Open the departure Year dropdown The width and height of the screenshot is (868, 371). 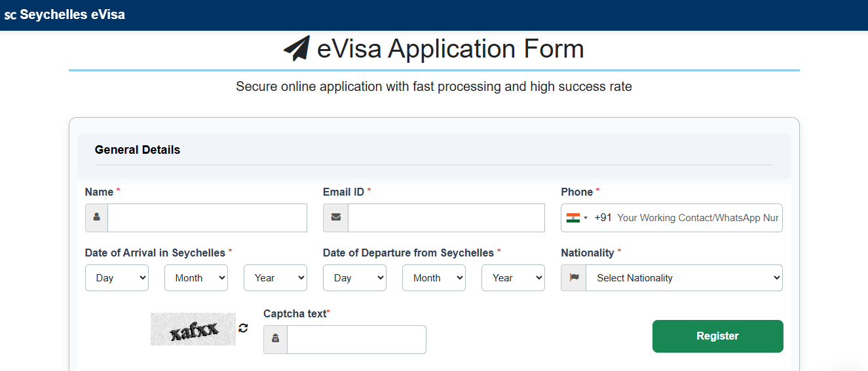pos(513,277)
